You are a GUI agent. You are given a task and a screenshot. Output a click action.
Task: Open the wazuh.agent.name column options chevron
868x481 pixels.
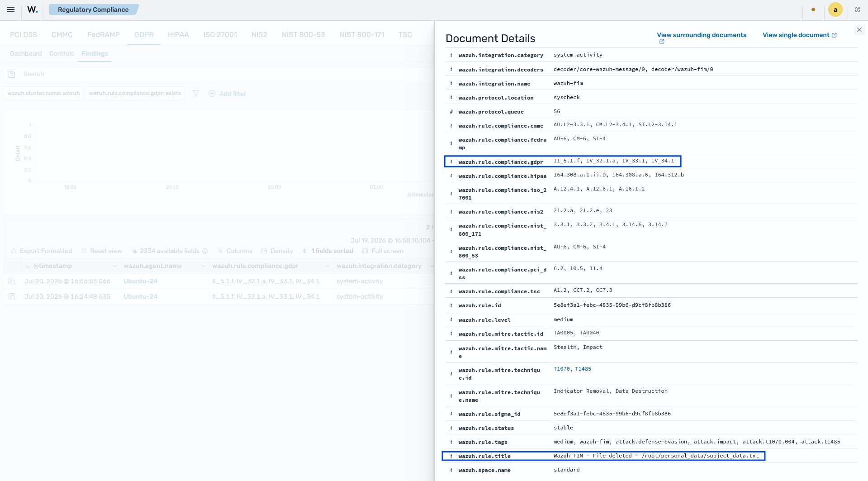tap(204, 266)
